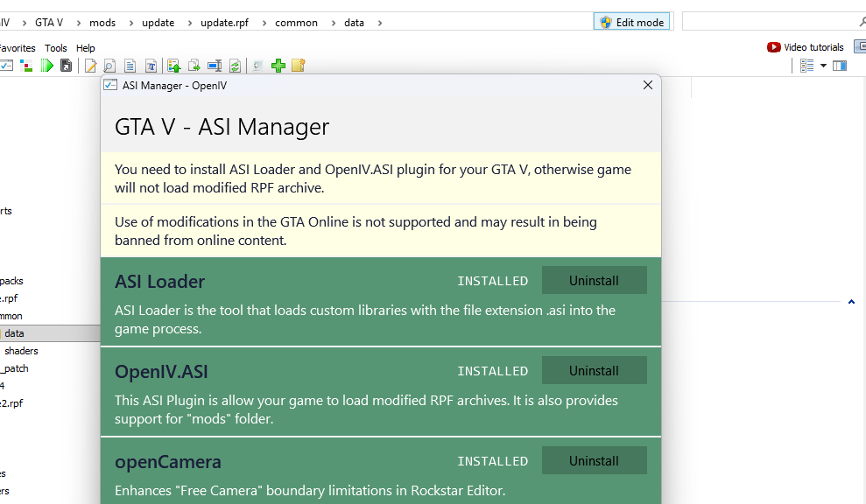Click the rename toolbar icon
Screen dimensions: 866x504
[215, 66]
